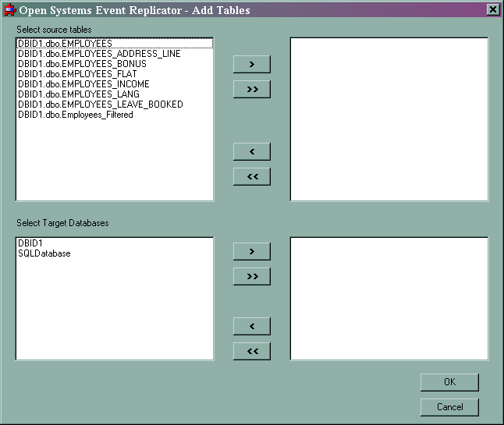
Task: Select DBID1.dbo.EMPLOYEES_LEAVE_BOOKED table
Action: pyautogui.click(x=100, y=104)
